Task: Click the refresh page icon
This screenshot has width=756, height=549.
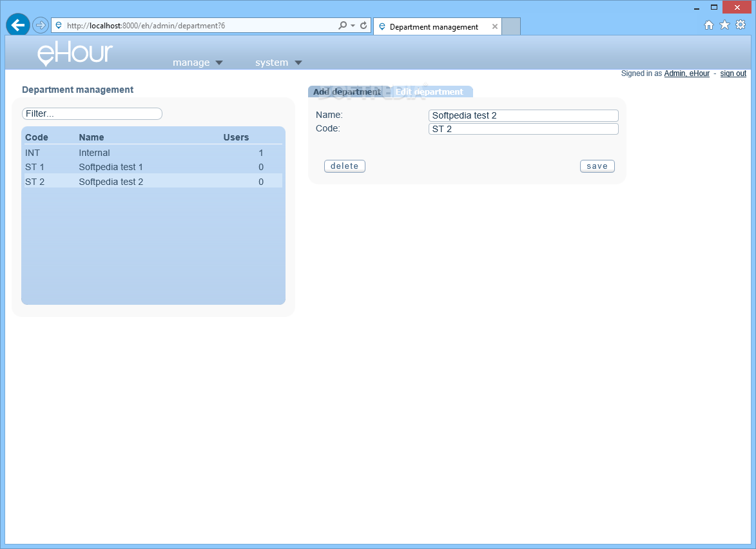Action: tap(363, 25)
